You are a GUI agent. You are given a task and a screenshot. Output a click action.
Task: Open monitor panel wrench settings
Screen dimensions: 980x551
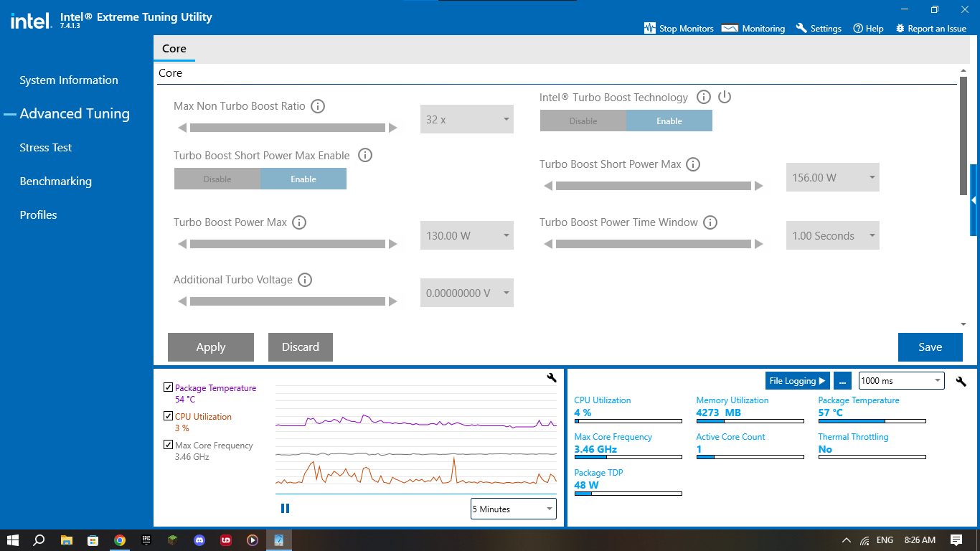pyautogui.click(x=961, y=381)
